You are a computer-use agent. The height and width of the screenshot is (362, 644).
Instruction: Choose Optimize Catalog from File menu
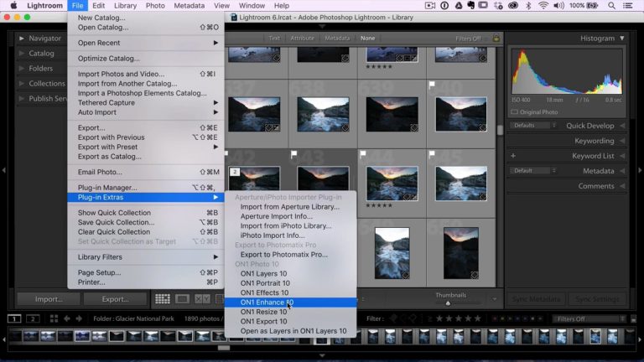click(146, 59)
